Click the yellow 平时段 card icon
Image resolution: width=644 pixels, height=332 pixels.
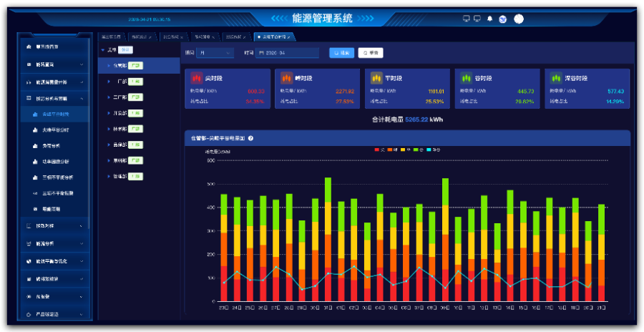point(376,78)
